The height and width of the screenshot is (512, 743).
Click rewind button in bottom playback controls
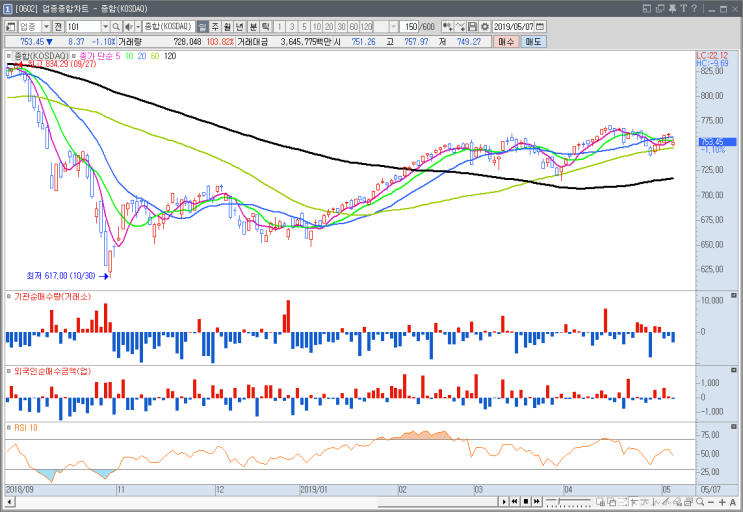pos(514,501)
